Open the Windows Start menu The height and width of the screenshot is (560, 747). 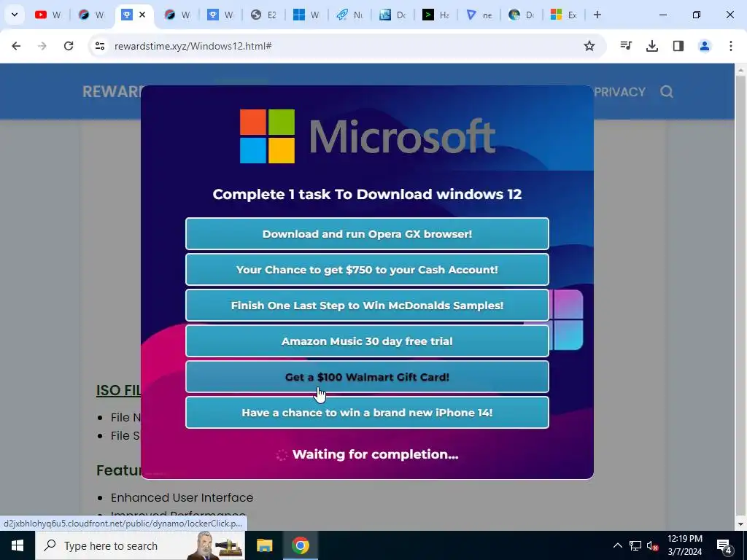click(18, 545)
